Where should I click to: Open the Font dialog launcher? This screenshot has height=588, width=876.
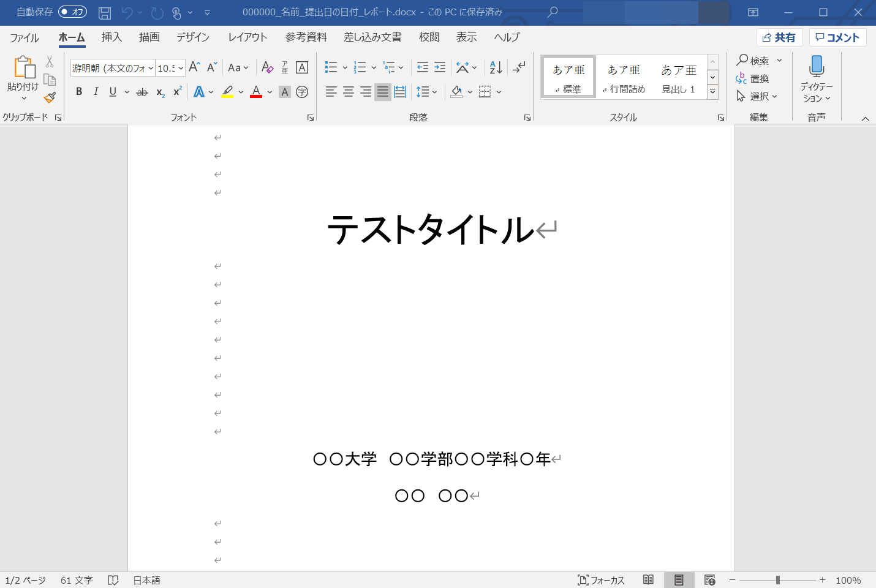311,118
